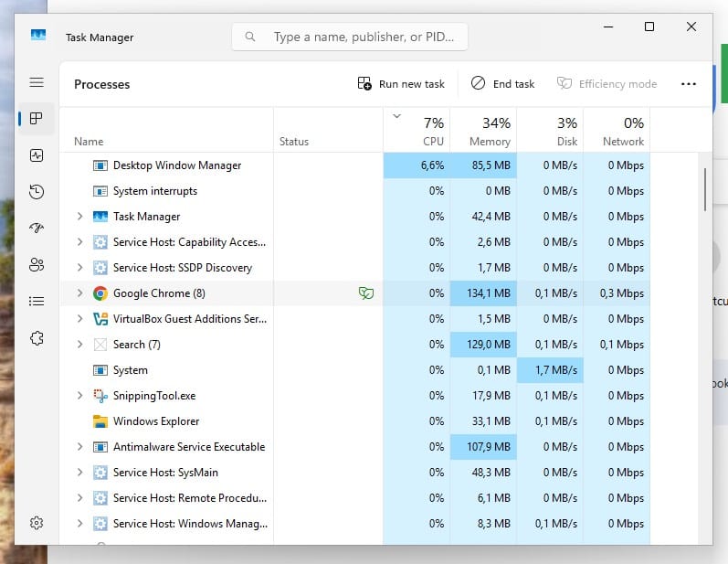Viewport: 728px width, 564px height.
Task: Open the more options ellipsis menu
Action: 689,84
